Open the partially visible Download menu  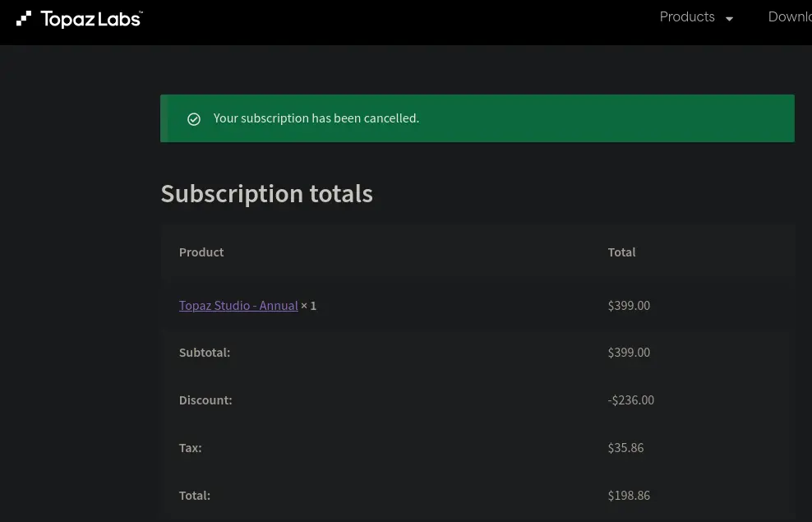point(789,17)
